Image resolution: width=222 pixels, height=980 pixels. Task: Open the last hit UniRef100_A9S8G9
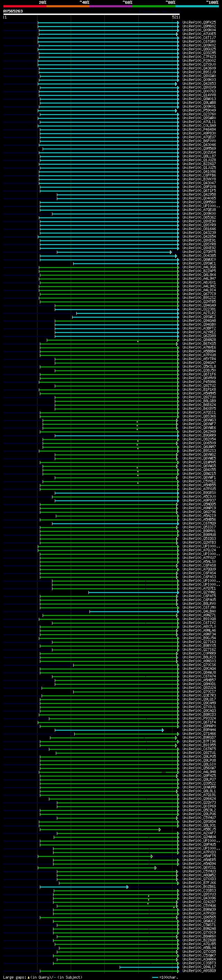tap(199, 971)
